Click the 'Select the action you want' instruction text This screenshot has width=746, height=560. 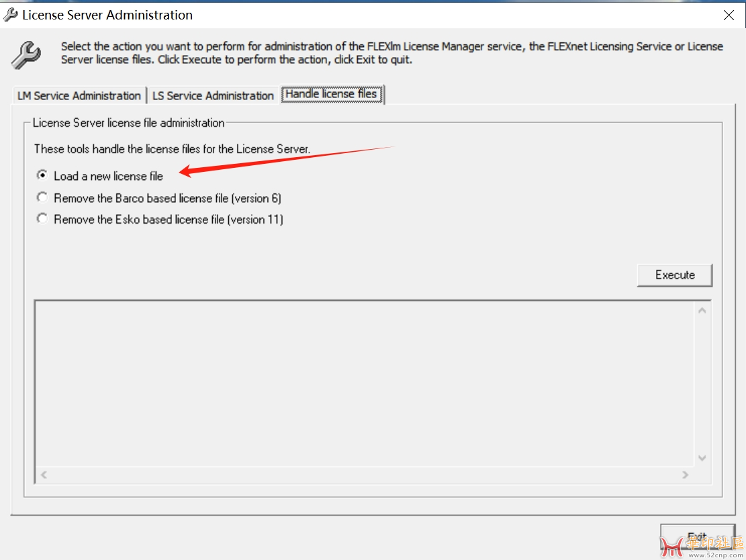tap(391, 53)
